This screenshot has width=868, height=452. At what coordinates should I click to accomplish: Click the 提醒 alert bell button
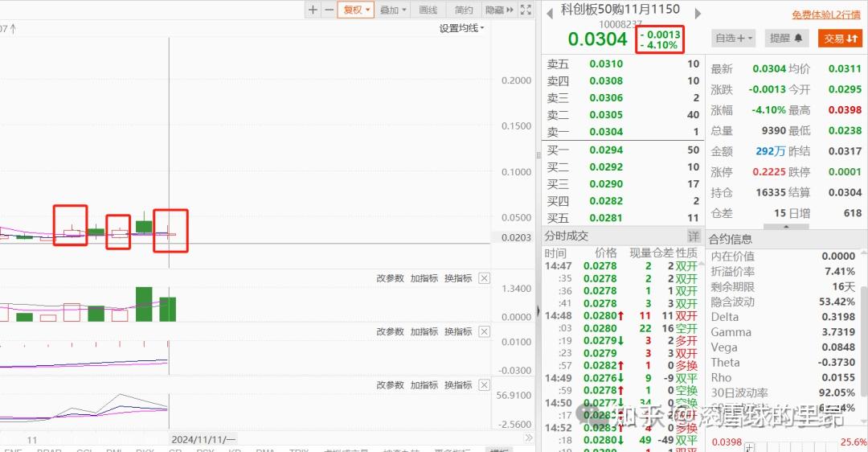pyautogui.click(x=785, y=39)
